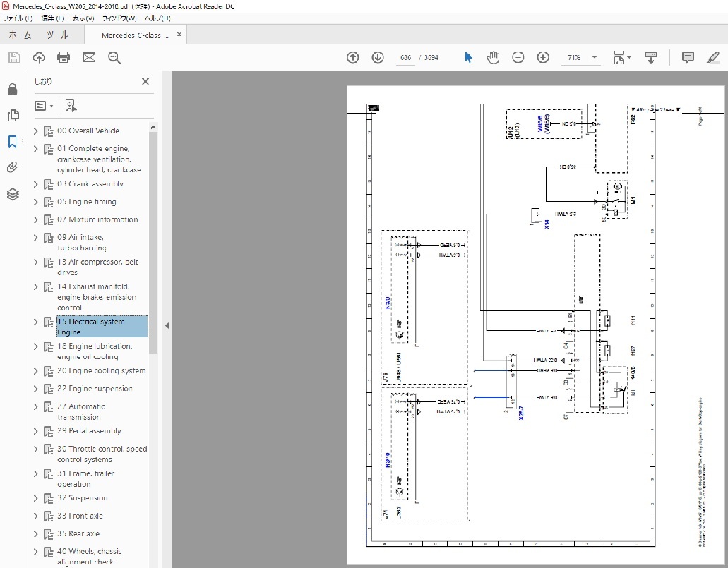Open the attachments paperclip panel
Screen dimensions: 728x568
(x=13, y=167)
